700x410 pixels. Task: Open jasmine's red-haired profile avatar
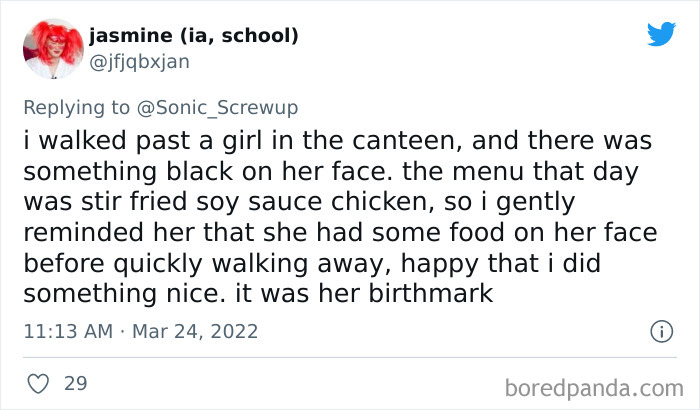point(50,48)
